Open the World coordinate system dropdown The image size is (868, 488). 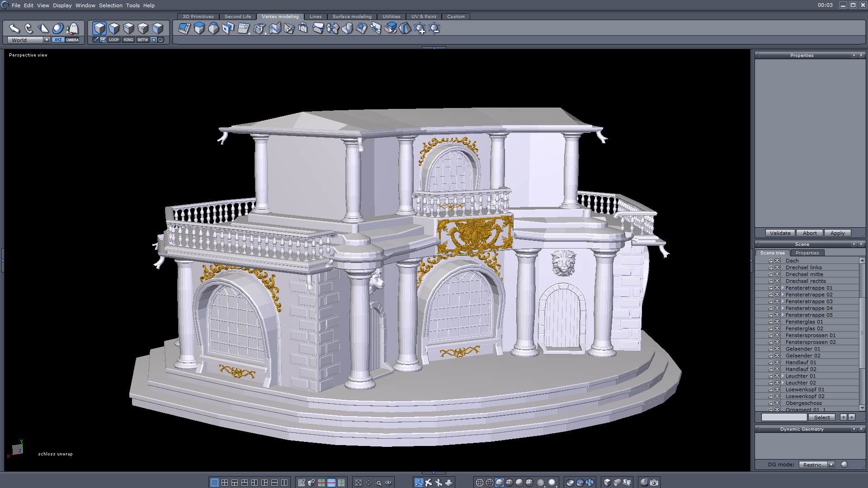click(x=47, y=40)
